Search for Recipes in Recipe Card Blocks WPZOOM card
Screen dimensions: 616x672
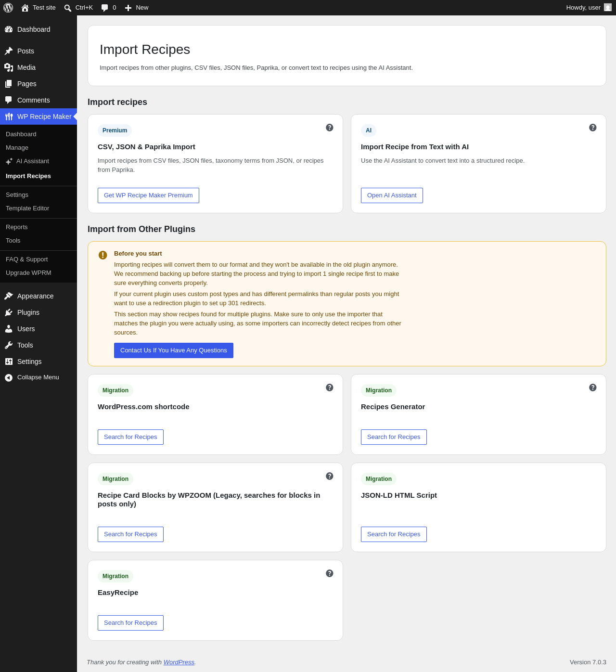130,534
